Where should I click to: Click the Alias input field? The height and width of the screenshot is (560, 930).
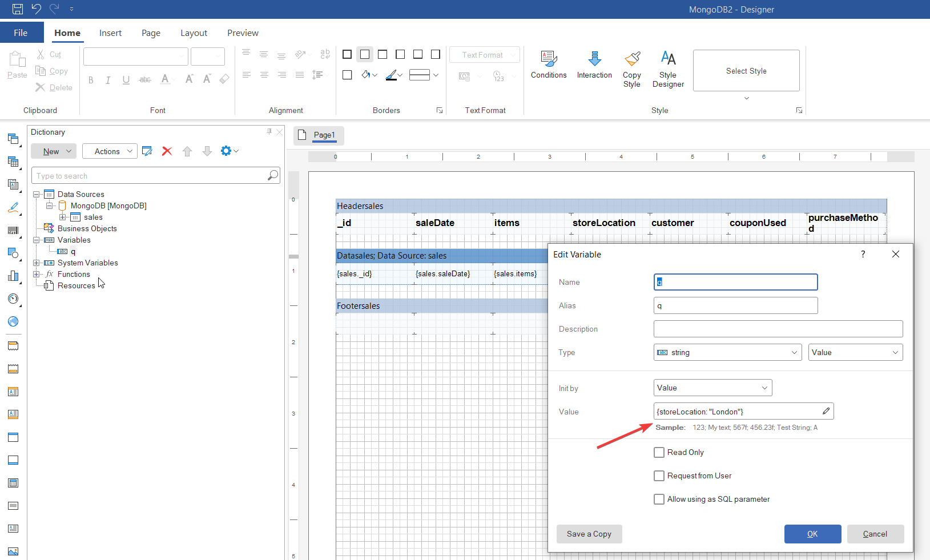coord(735,305)
